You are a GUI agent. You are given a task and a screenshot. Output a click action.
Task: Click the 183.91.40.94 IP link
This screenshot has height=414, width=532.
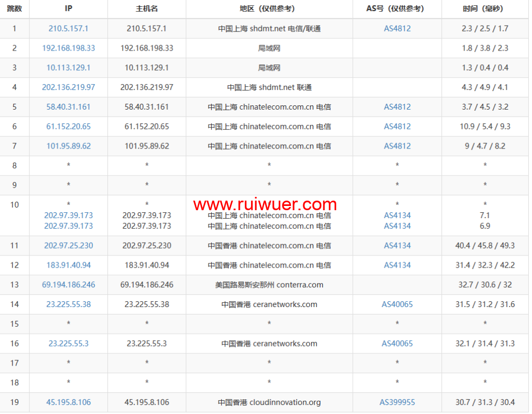coord(68,265)
